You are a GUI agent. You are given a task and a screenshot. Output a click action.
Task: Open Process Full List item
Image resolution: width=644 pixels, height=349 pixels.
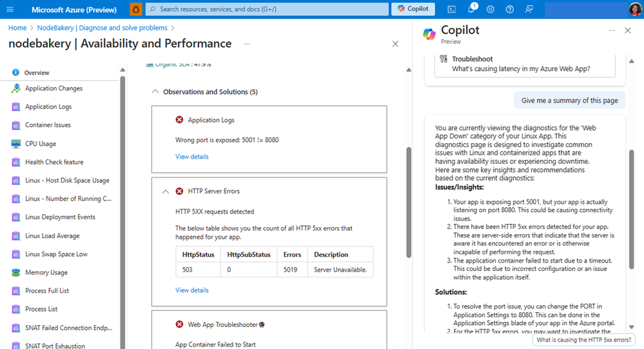[47, 291]
